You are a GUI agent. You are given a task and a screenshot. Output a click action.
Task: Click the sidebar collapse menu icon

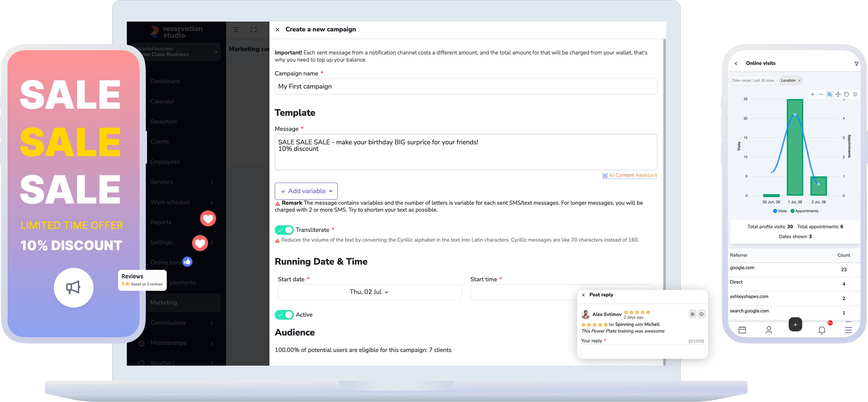[x=236, y=30]
